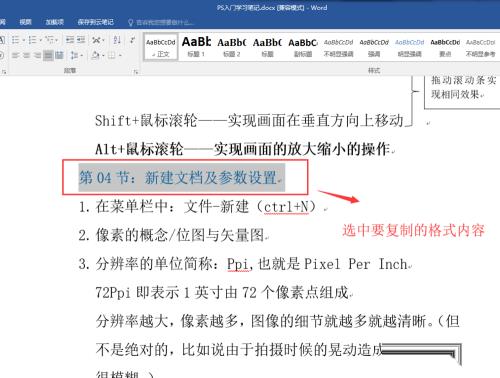500x378 pixels.
Task: Open the 加载项 ribbon tab
Action: (55, 22)
